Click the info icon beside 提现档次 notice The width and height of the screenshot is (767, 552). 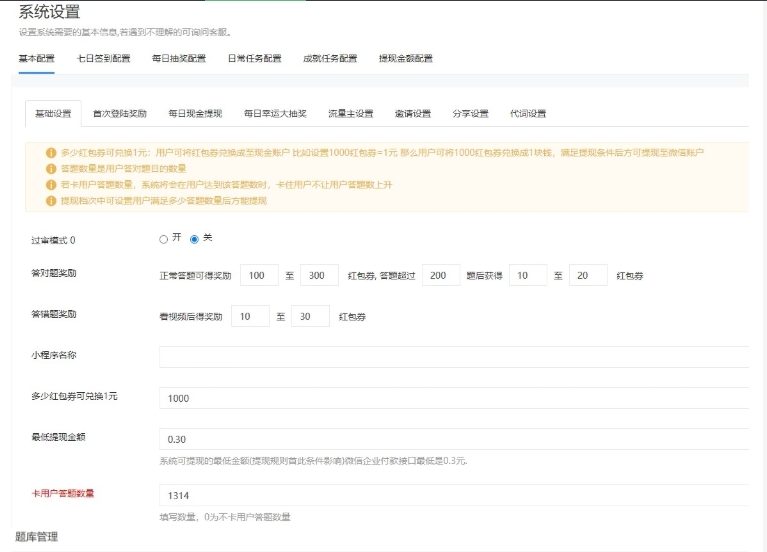(51, 201)
